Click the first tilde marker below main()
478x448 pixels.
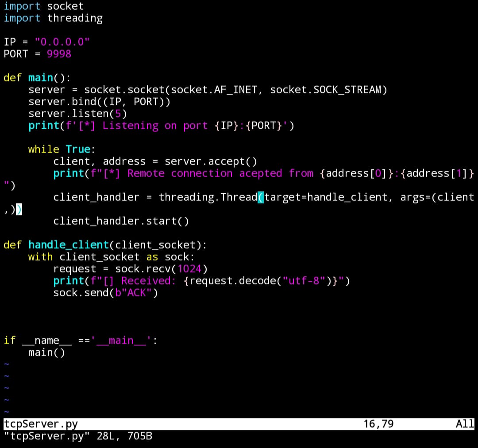pos(6,364)
